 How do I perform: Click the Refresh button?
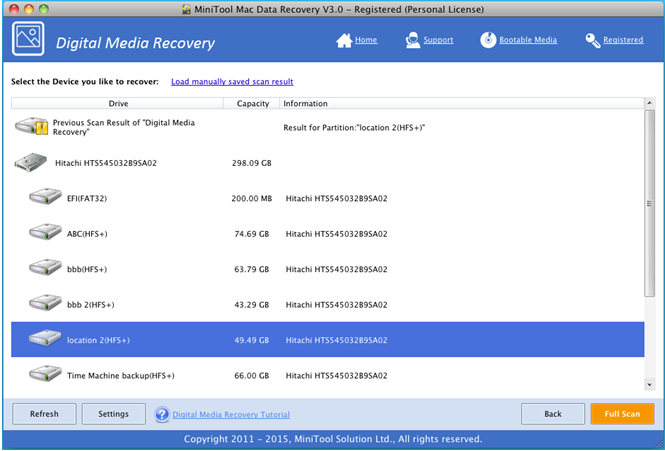point(44,414)
